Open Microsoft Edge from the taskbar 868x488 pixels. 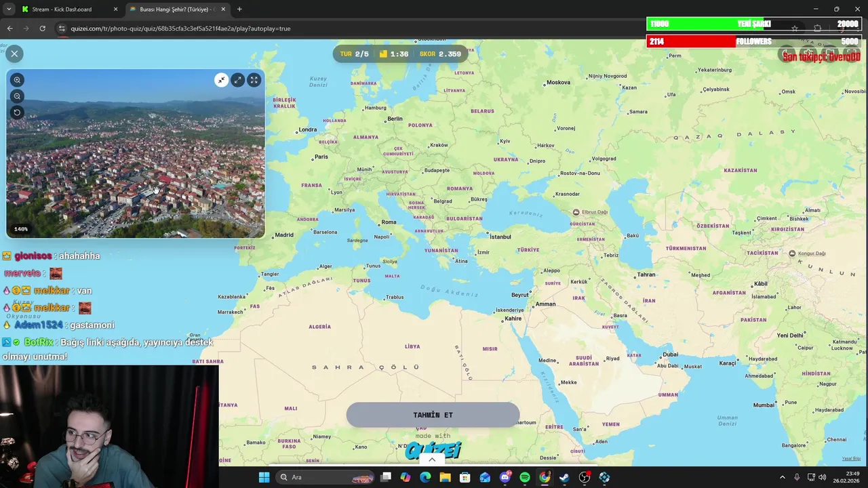click(x=425, y=477)
